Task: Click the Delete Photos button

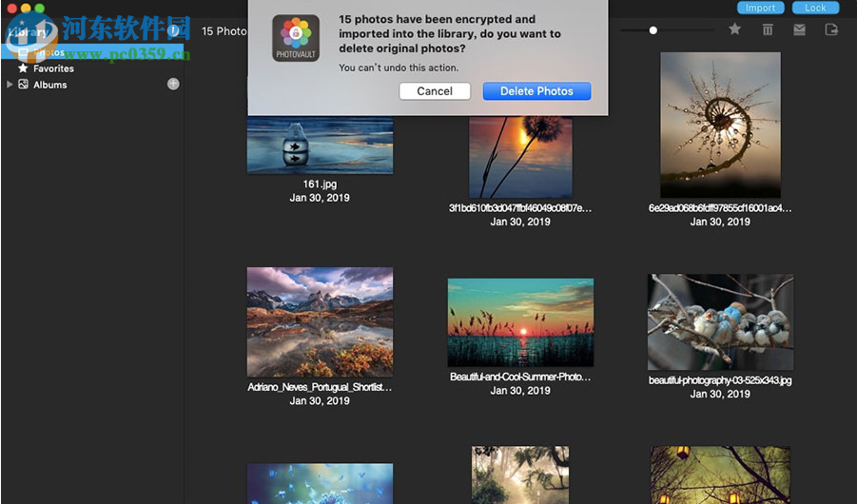Action: tap(536, 91)
